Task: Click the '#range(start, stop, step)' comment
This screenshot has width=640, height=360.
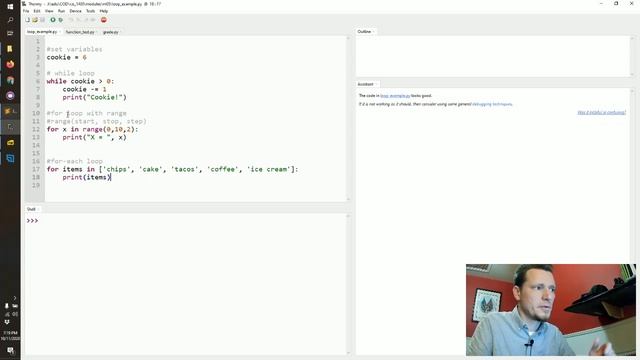Action: coord(97,121)
